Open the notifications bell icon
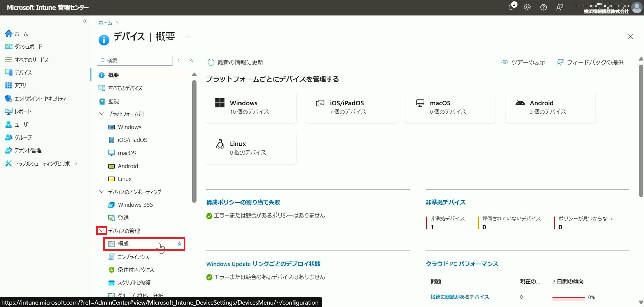The height and width of the screenshot is (307, 644). click(512, 7)
